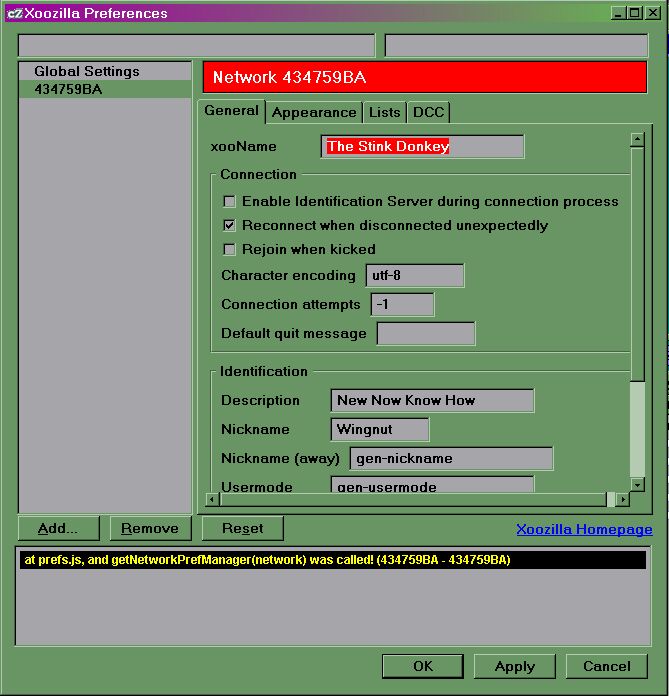The height and width of the screenshot is (696, 669).
Task: Click the horizontal scrollbar left arrow
Action: pyautogui.click(x=212, y=500)
